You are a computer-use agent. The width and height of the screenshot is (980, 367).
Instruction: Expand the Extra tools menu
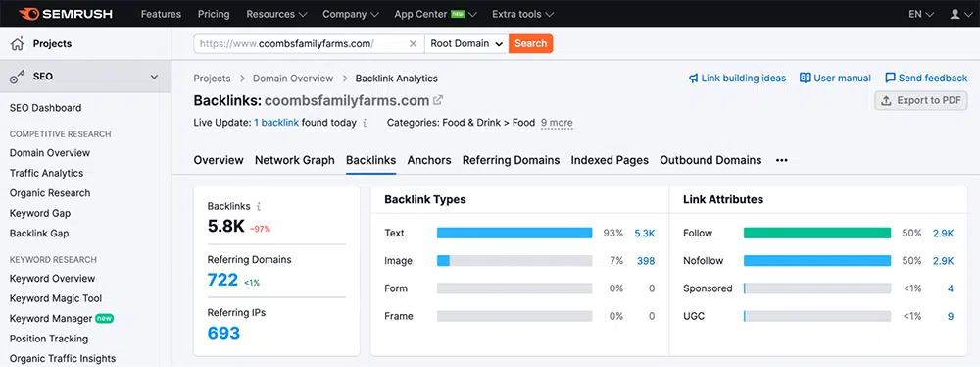[x=522, y=14]
